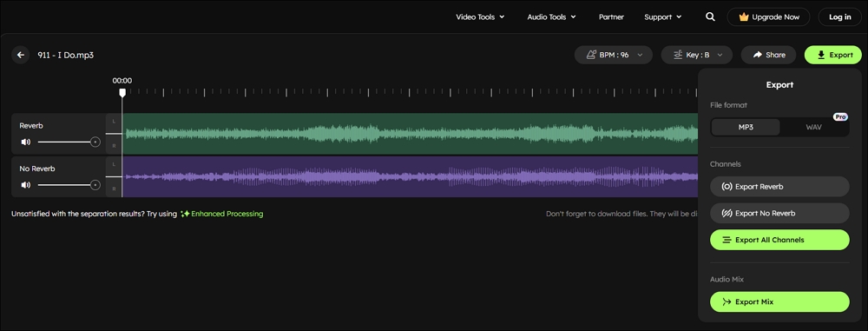
Task: Click Export No Reverb channel button
Action: [x=779, y=214]
